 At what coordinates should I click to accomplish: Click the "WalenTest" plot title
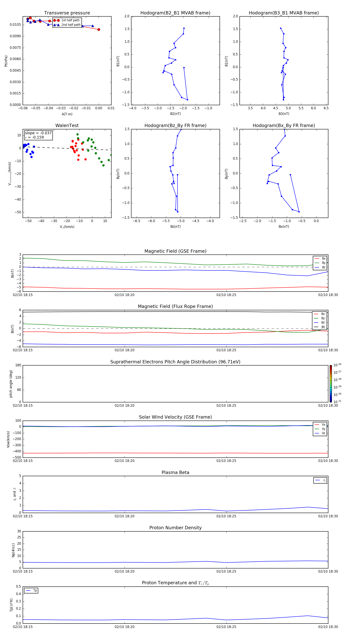[x=67, y=125]
